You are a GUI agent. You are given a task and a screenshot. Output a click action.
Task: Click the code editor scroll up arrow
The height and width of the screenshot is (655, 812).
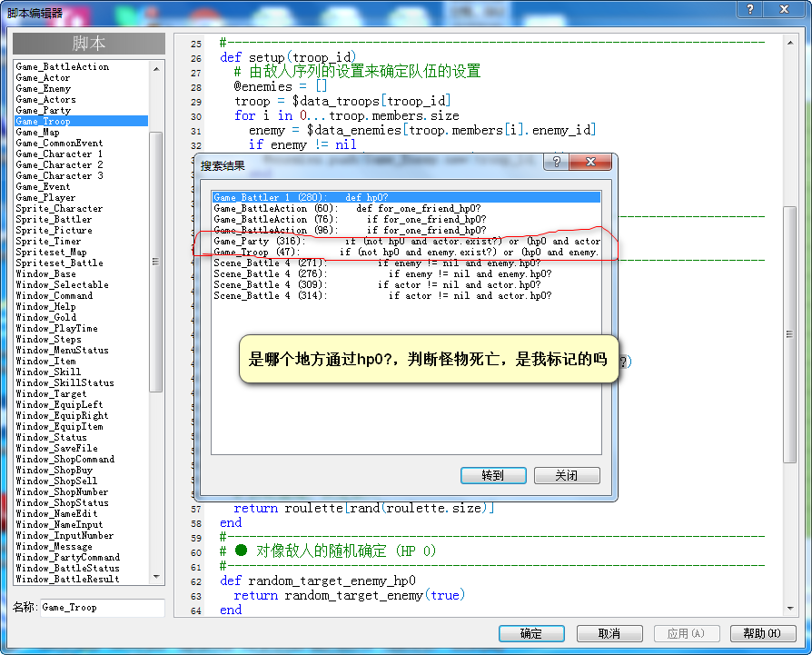point(789,43)
